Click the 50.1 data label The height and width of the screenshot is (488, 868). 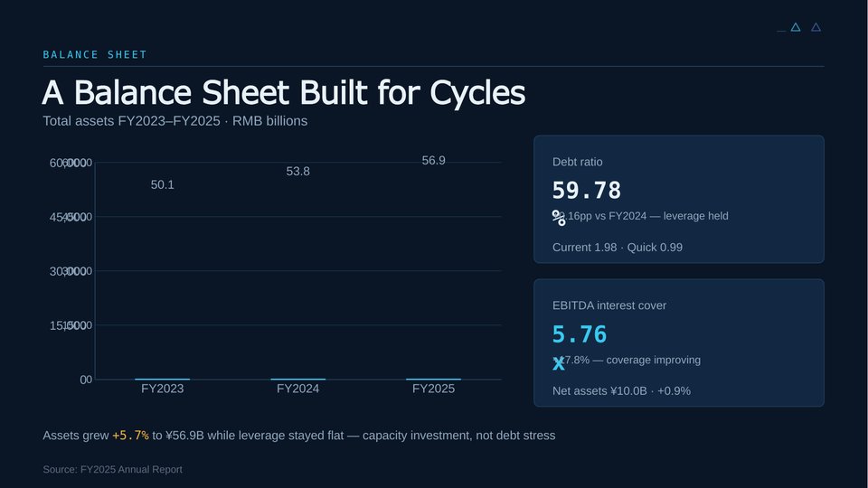(162, 184)
